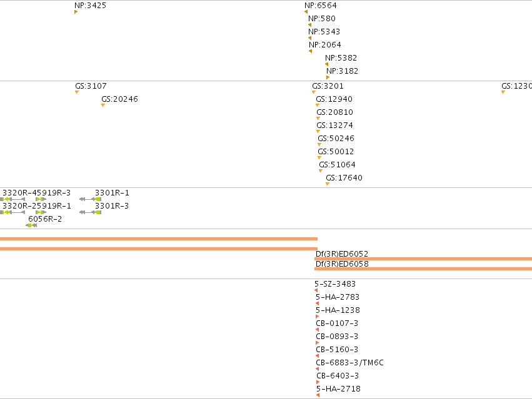Select the GS:3107 label
Screen dimensions: 532x399
91,86
